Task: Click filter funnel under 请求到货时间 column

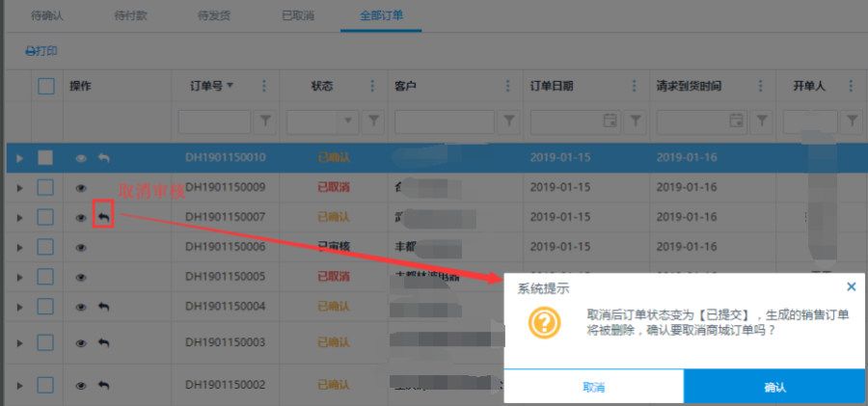Action: point(762,121)
